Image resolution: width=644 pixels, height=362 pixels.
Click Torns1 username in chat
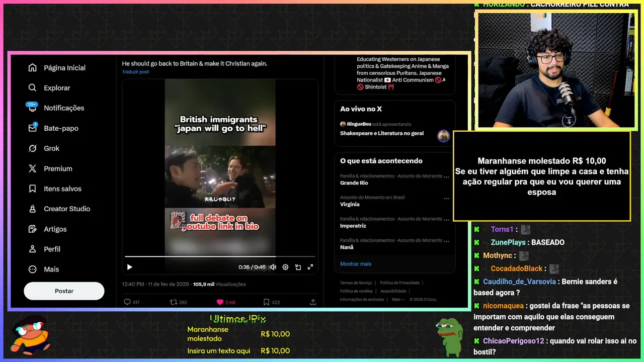click(502, 229)
